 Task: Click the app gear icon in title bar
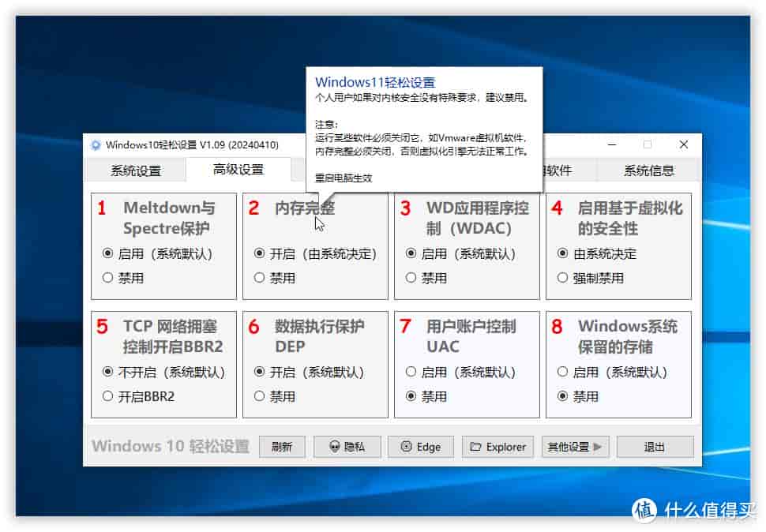96,145
